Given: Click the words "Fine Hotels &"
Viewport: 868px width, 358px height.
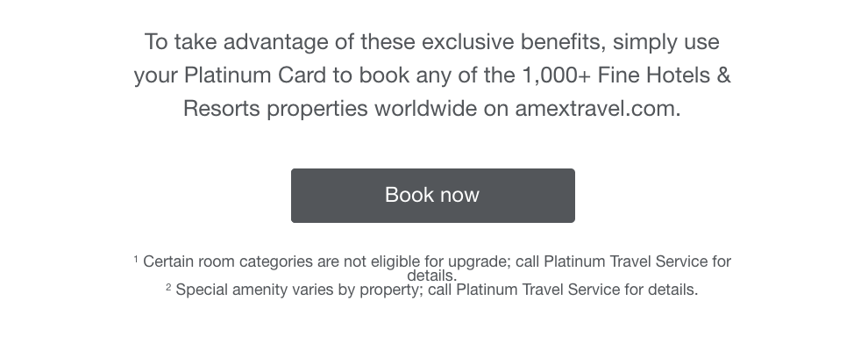Looking at the screenshot, I should (x=664, y=75).
